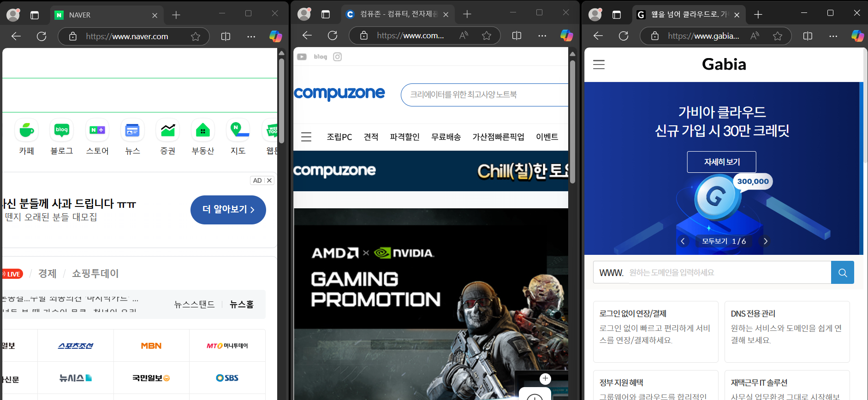The width and height of the screenshot is (868, 400).
Task: Click Naver window vertical scrollbar
Action: [x=281, y=101]
